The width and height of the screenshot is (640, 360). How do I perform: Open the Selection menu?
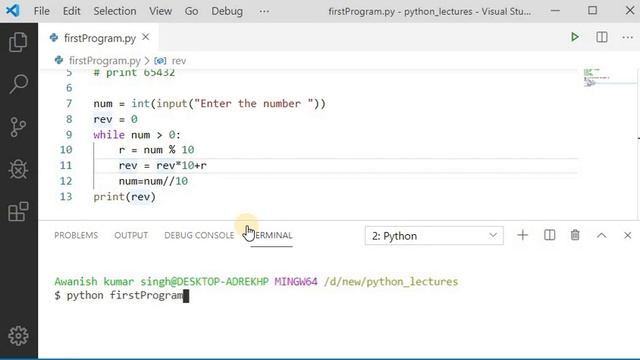(115, 11)
